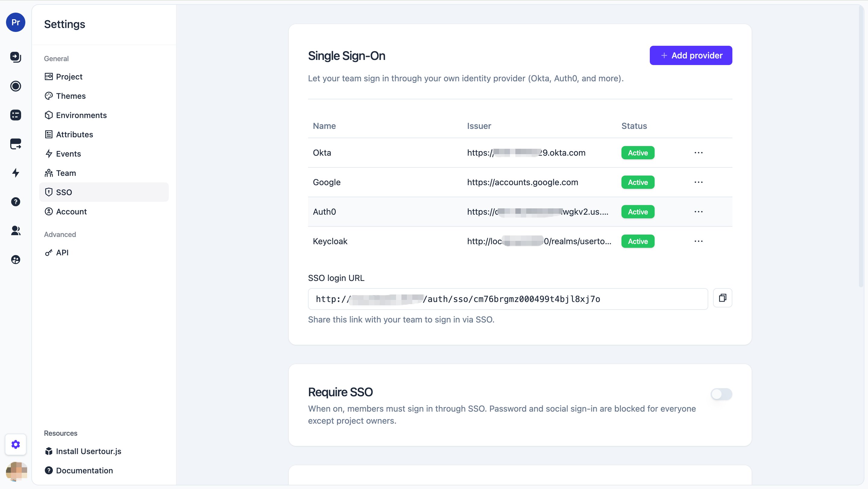868x489 pixels.
Task: Open the question mark sidebar icon
Action: pos(15,201)
